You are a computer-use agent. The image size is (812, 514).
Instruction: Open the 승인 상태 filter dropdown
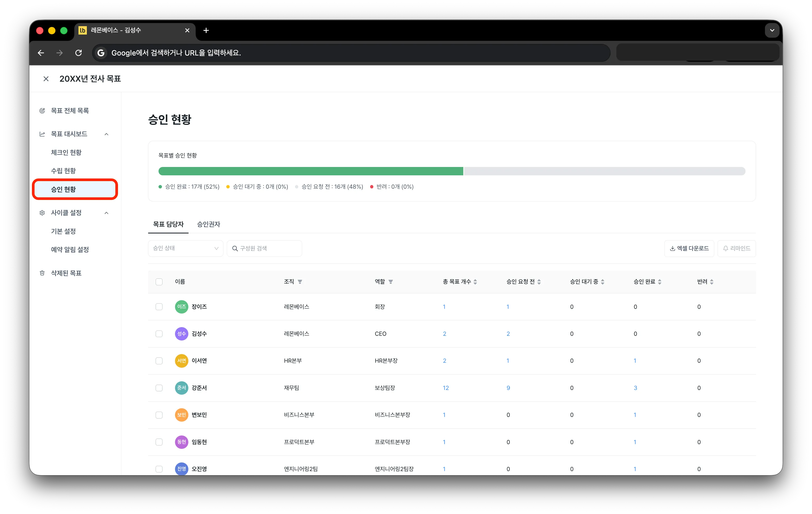point(185,248)
